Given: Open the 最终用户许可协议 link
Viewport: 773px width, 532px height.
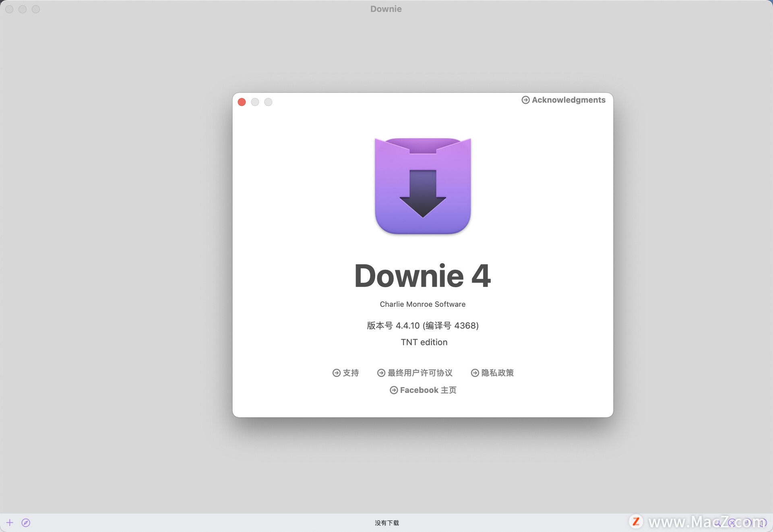Looking at the screenshot, I should click(415, 373).
